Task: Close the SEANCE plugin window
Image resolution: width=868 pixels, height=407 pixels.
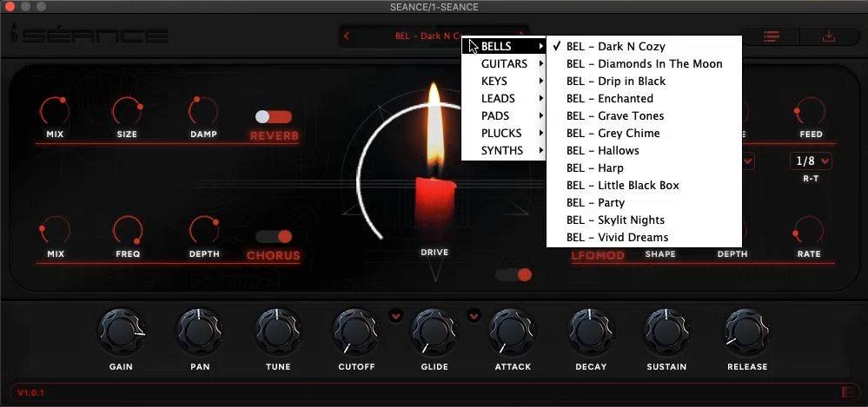Action: [x=10, y=7]
